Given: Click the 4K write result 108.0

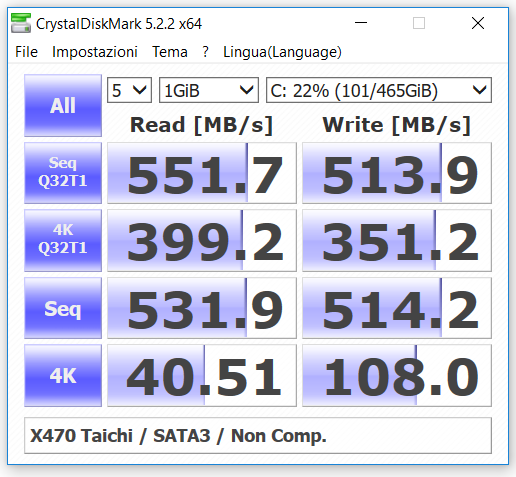Looking at the screenshot, I should (x=397, y=375).
